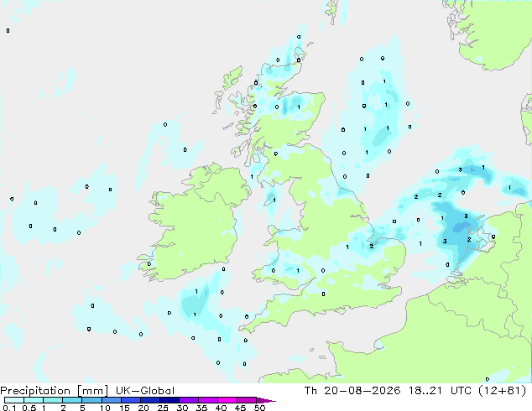Image resolution: width=532 pixels, height=411 pixels.
Task: Click the 0.5–1 mm legend color swatch
Action: pyautogui.click(x=34, y=400)
